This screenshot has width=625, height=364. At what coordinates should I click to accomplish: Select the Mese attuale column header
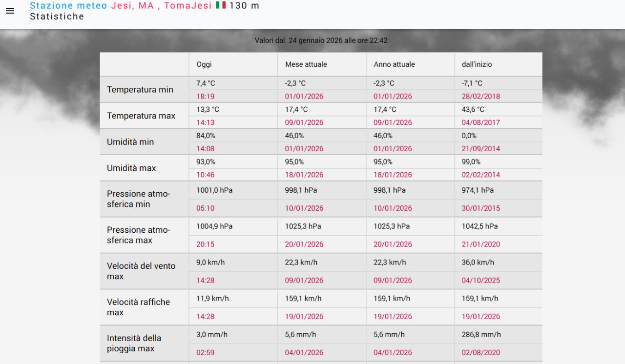coord(306,64)
